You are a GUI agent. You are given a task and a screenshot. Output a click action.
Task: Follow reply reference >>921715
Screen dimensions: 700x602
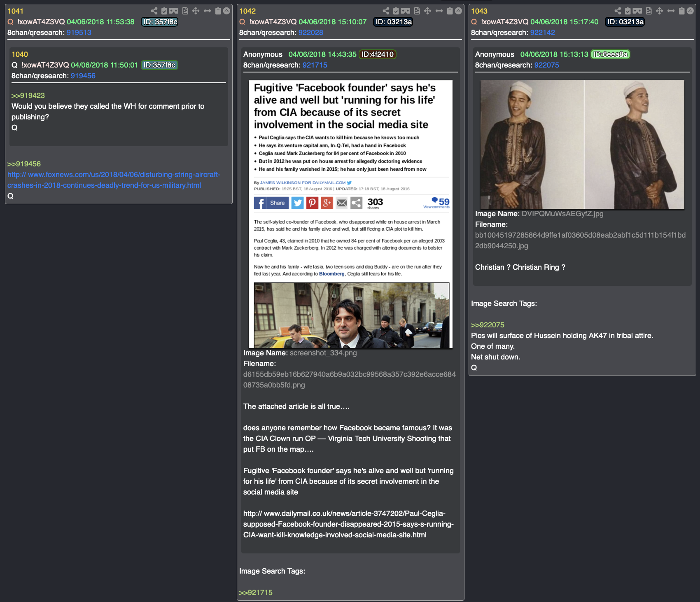pos(256,593)
